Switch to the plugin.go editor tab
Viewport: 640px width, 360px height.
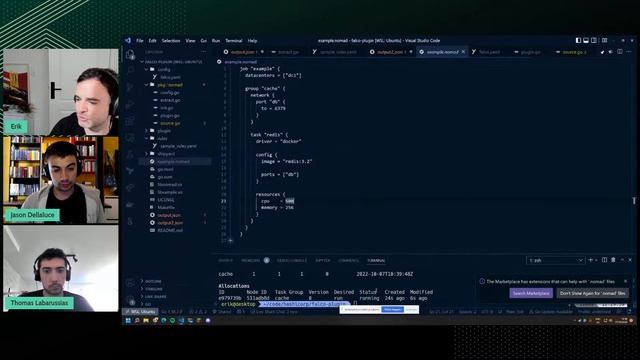[530, 52]
